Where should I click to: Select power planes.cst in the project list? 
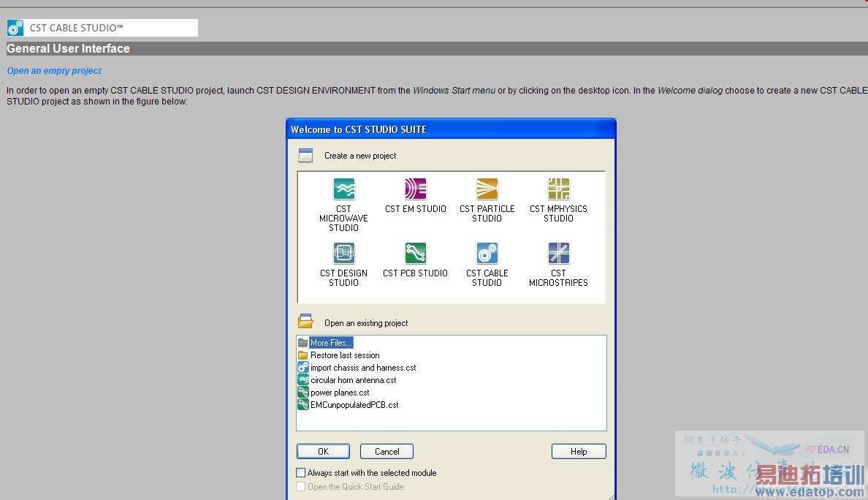(x=340, y=393)
